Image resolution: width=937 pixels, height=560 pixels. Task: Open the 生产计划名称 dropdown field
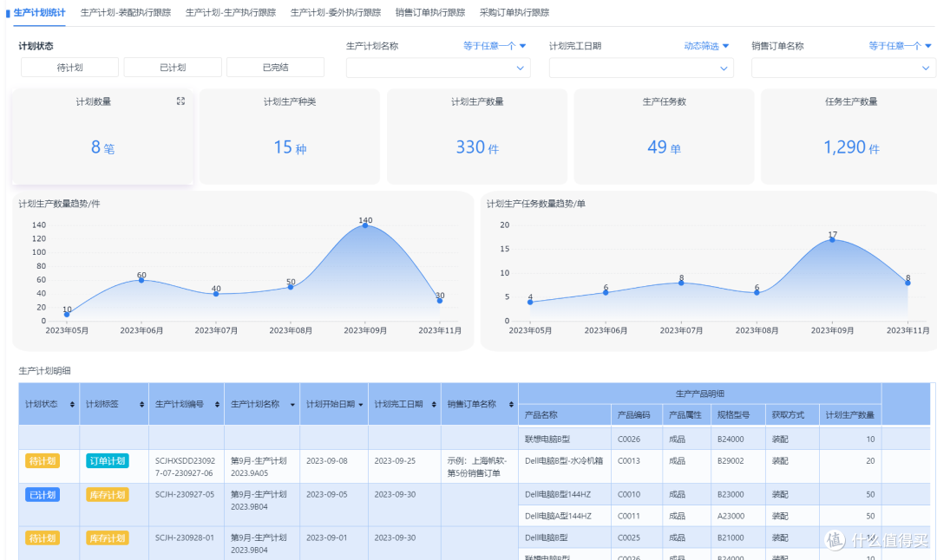click(439, 68)
